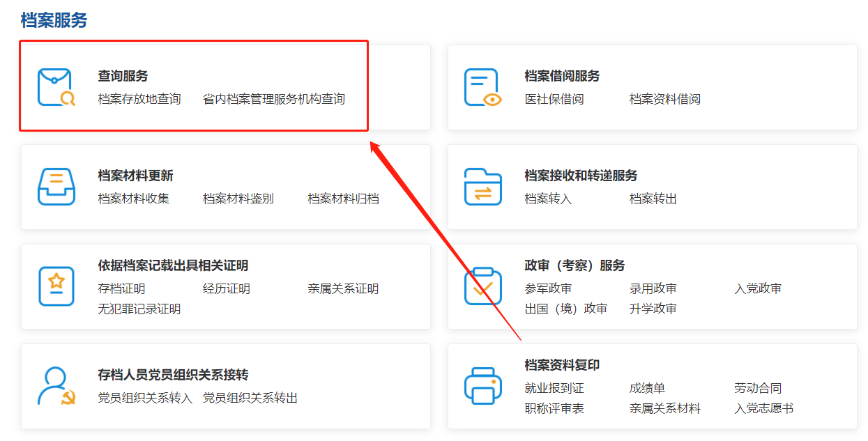The image size is (868, 441).
Task: Open the 档案存放地查询 link
Action: click(x=139, y=99)
